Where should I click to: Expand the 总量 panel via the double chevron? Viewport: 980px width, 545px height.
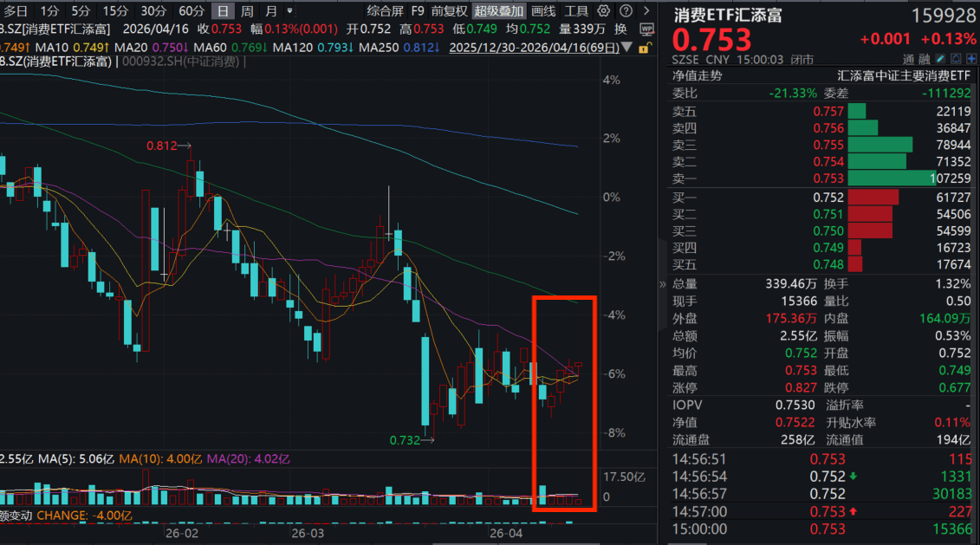[x=661, y=283]
